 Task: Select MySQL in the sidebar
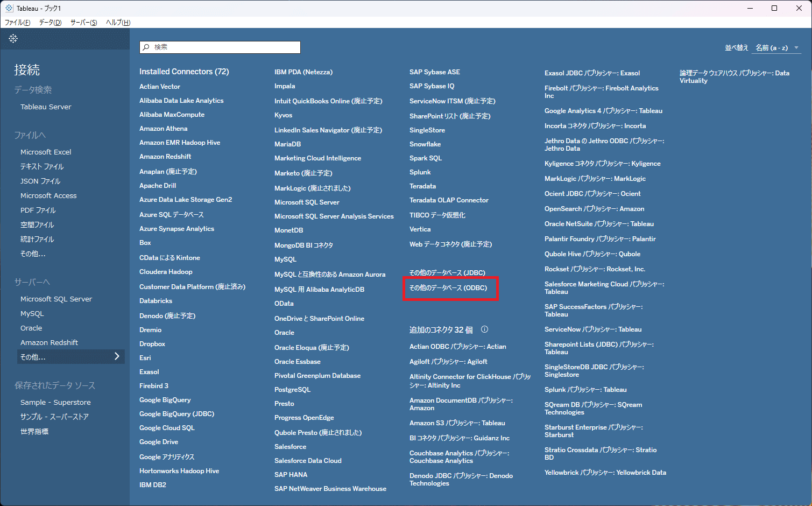pyautogui.click(x=32, y=314)
